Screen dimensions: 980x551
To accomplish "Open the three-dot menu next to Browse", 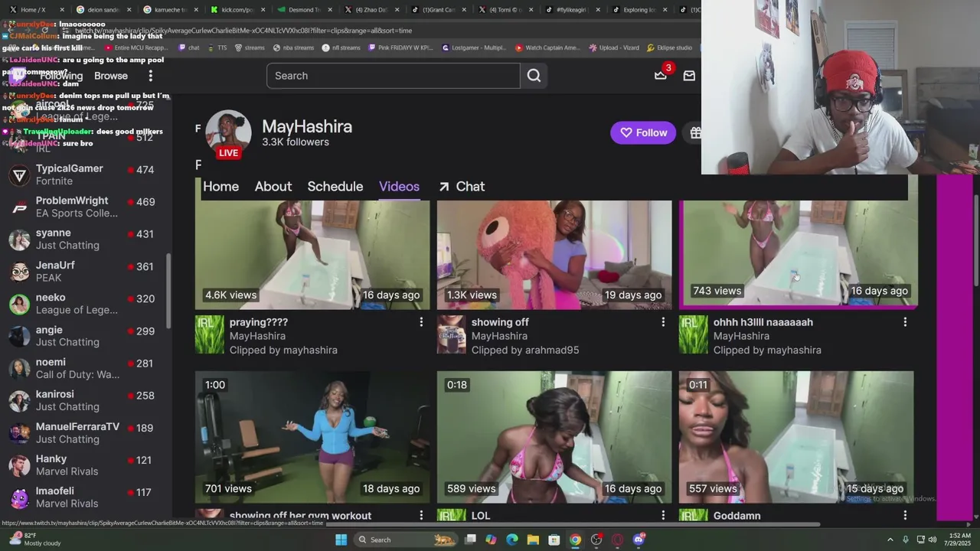I will pos(150,76).
